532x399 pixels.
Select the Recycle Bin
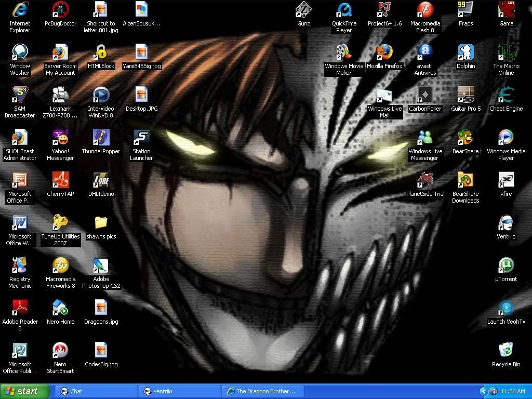(506, 350)
